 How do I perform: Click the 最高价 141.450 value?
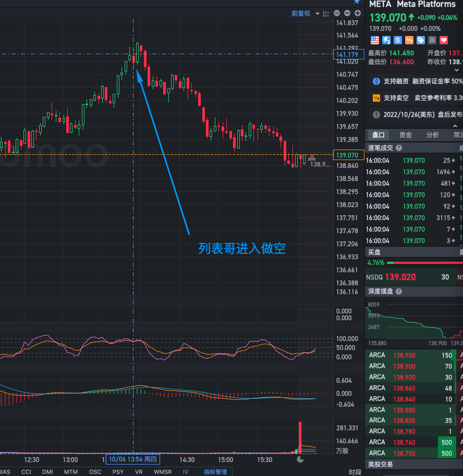401,53
